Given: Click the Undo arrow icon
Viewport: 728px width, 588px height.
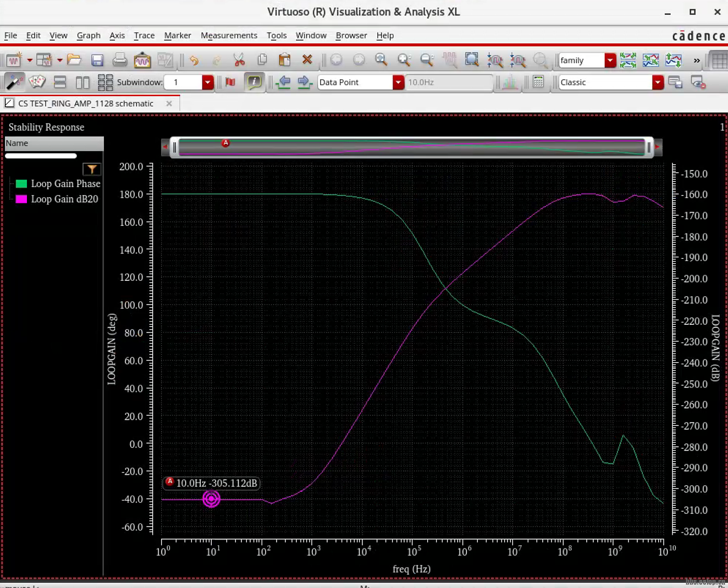Looking at the screenshot, I should tap(194, 60).
